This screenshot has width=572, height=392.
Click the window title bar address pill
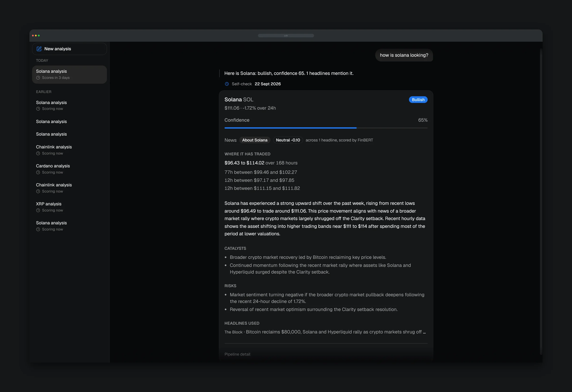286,36
